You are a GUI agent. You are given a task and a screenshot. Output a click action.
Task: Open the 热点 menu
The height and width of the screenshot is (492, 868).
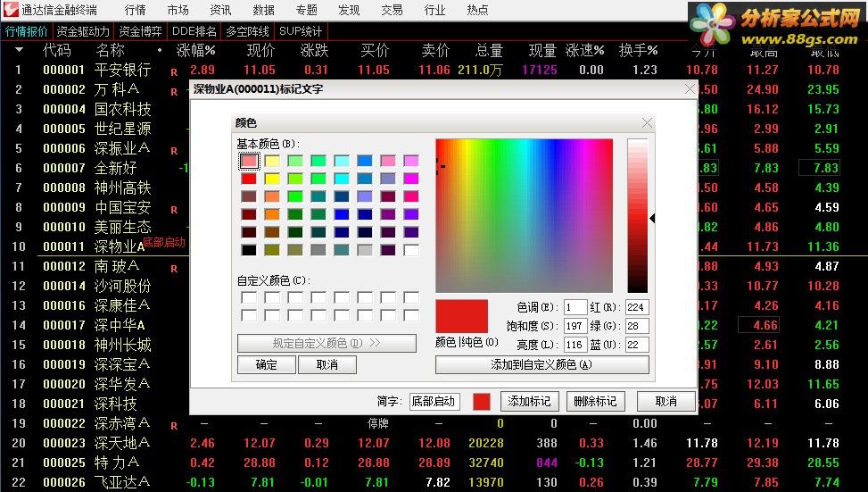tap(477, 10)
